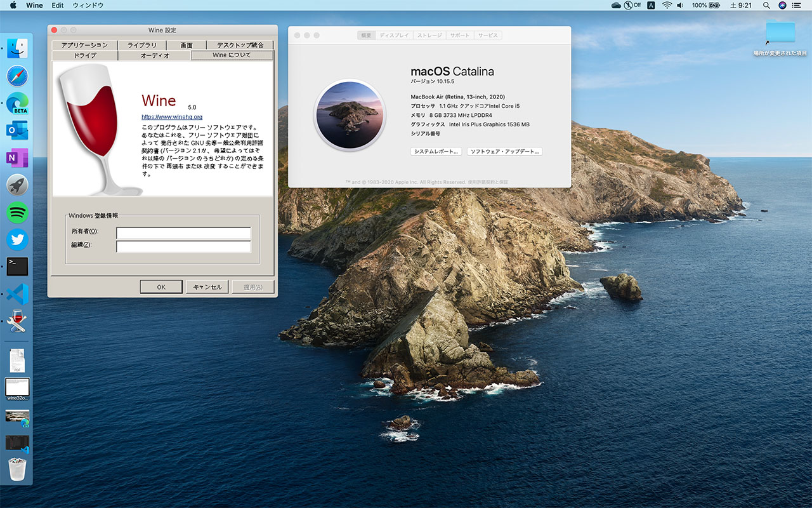Screen dimensions: 812x508
Task: Open the battery status menu
Action: 705,5
